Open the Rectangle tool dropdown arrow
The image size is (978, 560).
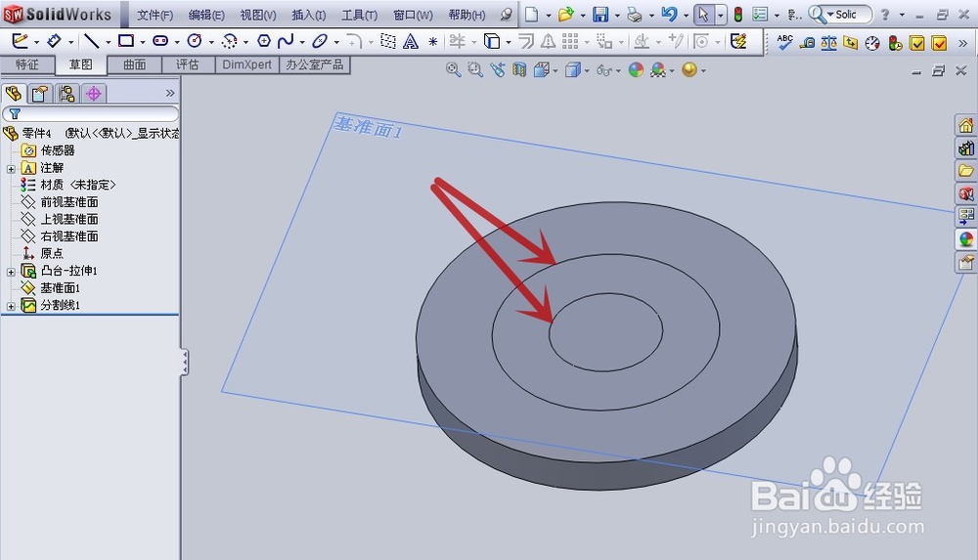pos(142,42)
